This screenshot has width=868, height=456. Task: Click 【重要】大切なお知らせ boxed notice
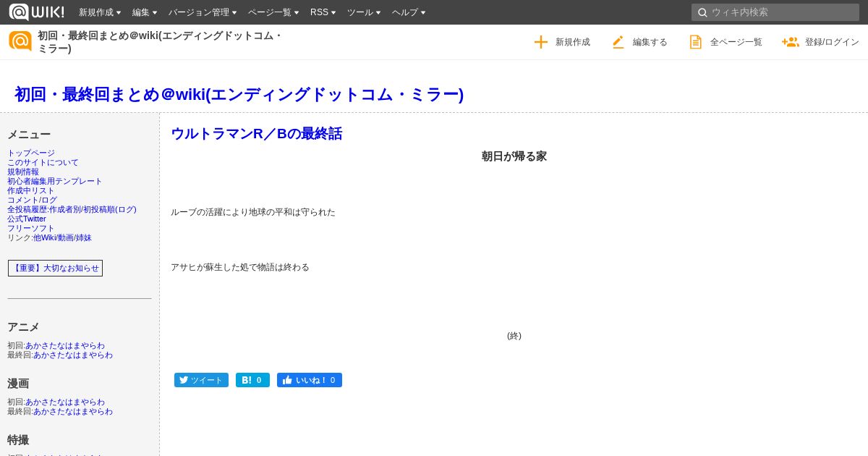pos(55,268)
